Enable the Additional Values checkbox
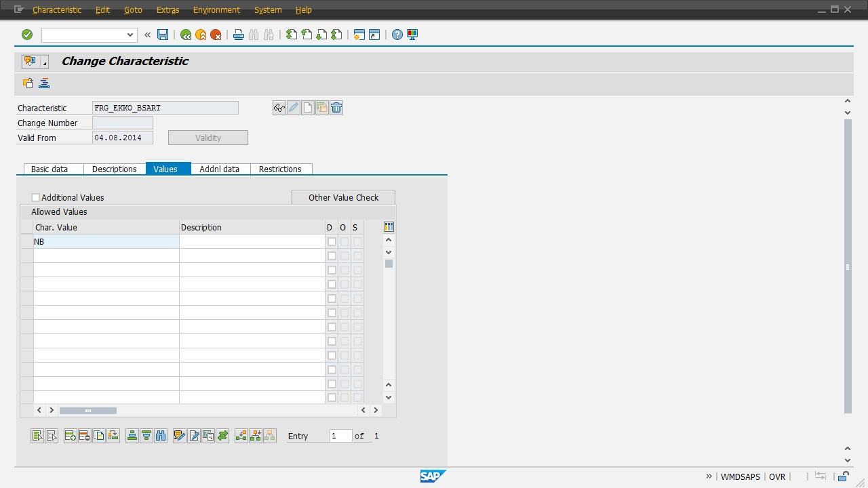This screenshot has width=868, height=488. 36,197
